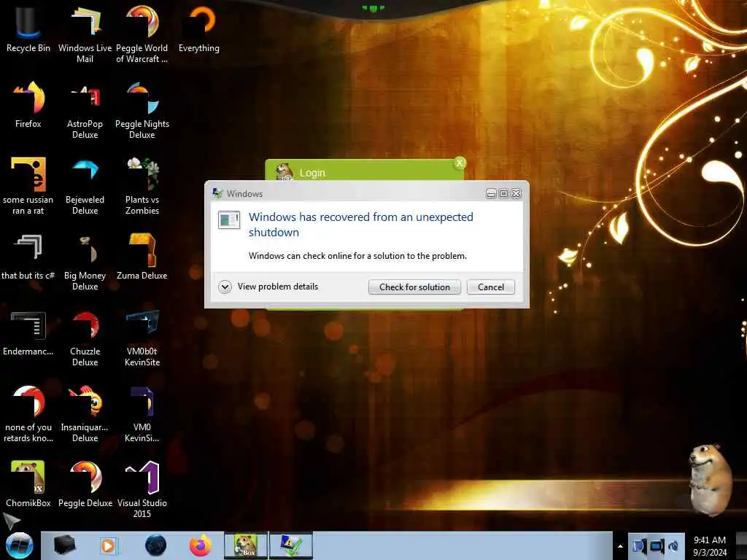Select Peggle Deluxe desktop icon
Viewport: 747px width, 560px height.
tap(85, 484)
